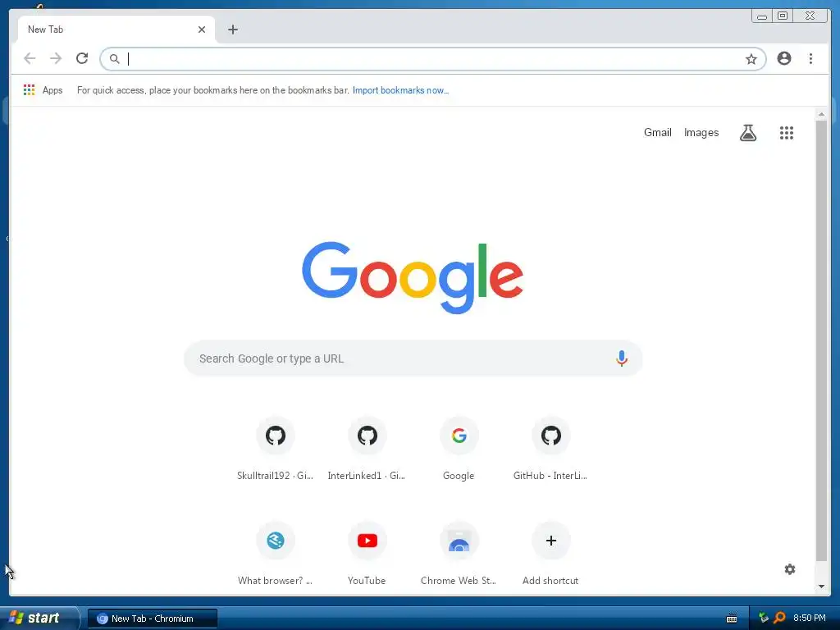Open Google Images link
Image resolution: width=840 pixels, height=630 pixels.
[x=701, y=132]
